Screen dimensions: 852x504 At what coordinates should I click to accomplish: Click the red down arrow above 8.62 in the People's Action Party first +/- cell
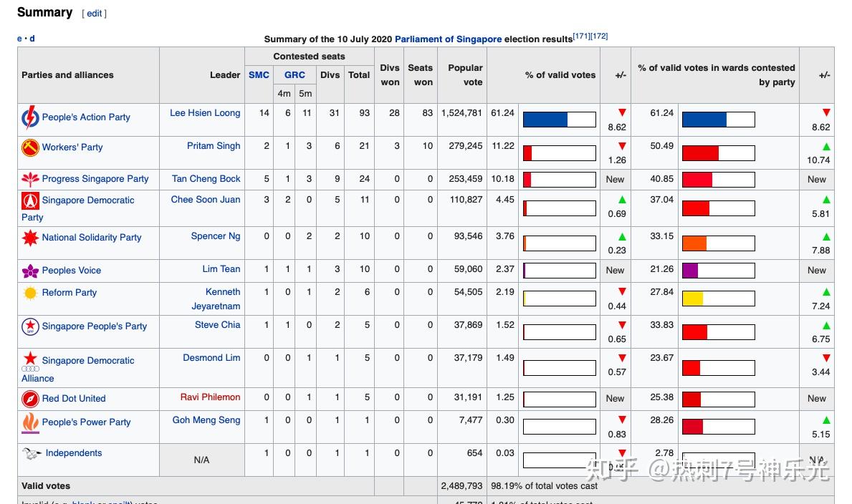pos(622,112)
